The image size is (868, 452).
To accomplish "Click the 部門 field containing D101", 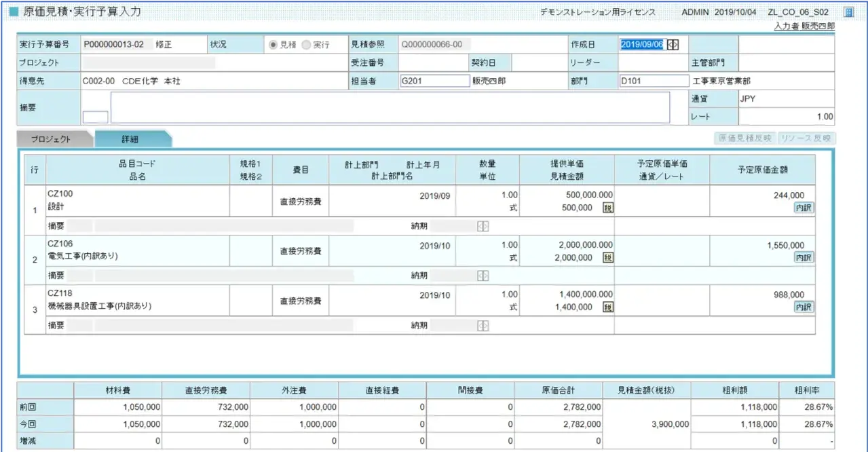I will [654, 81].
